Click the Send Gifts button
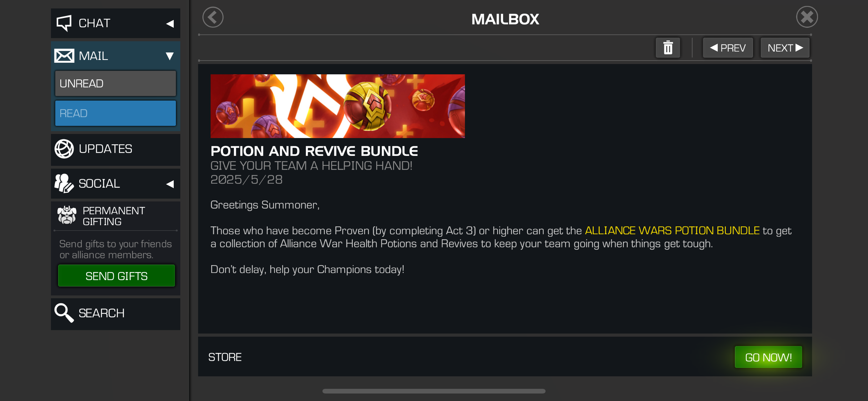 click(117, 276)
